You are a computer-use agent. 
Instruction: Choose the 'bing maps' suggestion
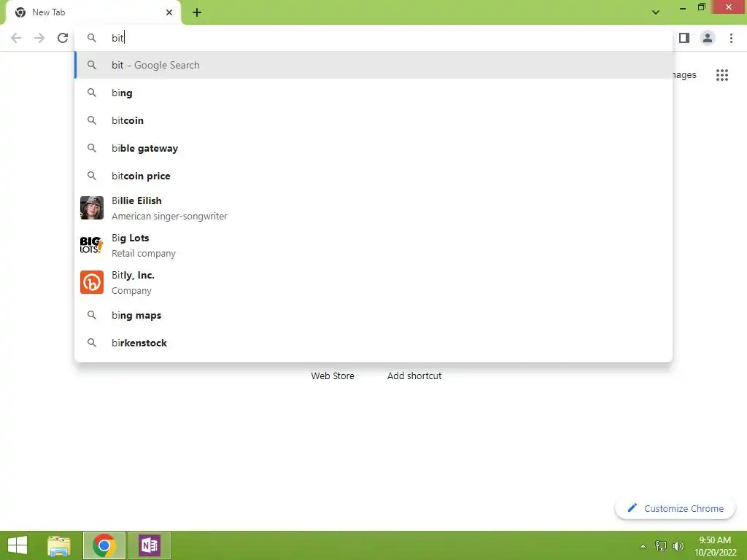coord(373,315)
